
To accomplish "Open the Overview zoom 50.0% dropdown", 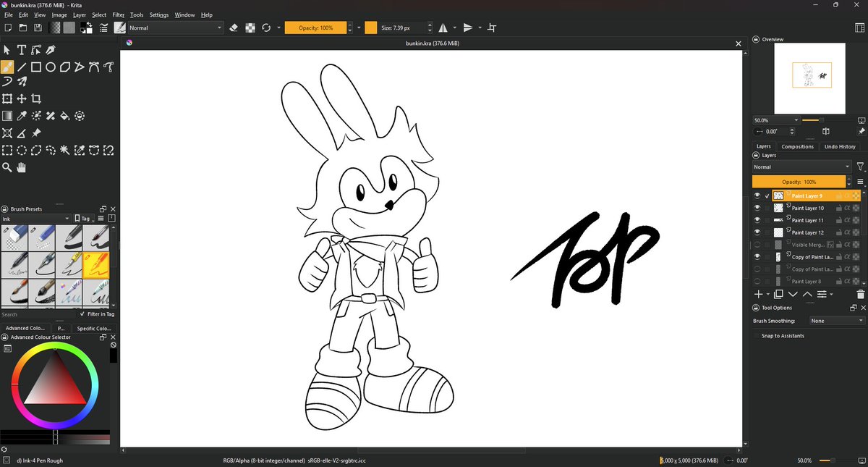I will pyautogui.click(x=775, y=120).
